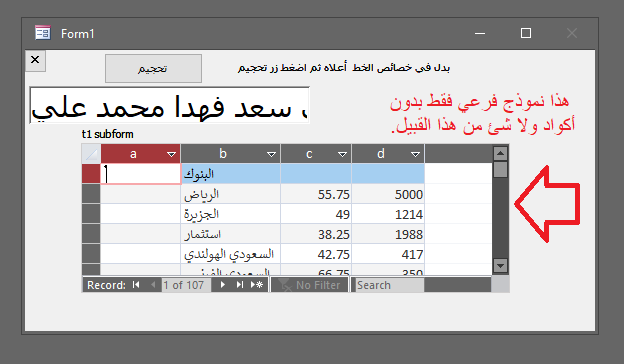Close the form with the small X button
The image size is (624, 364).
tap(35, 60)
